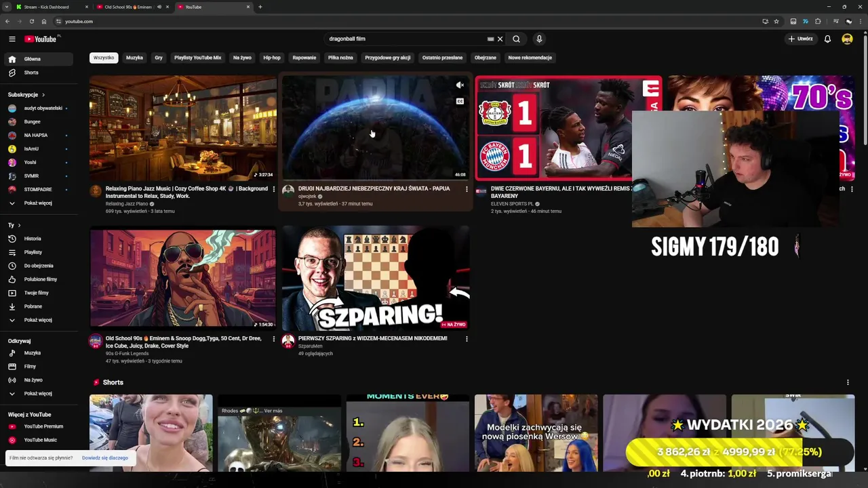The image size is (868, 488).
Task: Select the Piłka nożna filter chip
Action: tap(340, 58)
